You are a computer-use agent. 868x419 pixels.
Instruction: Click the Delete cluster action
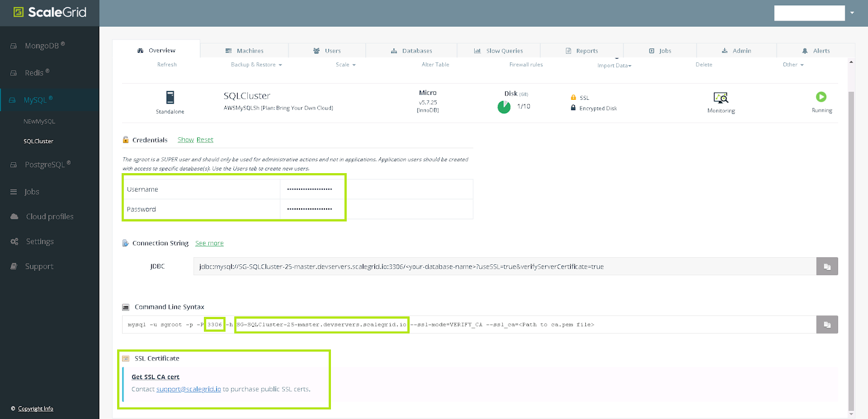click(704, 65)
